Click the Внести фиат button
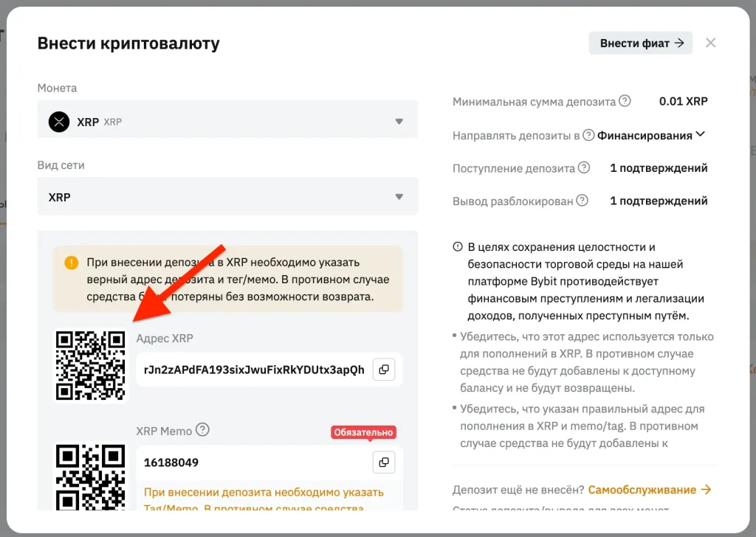The image size is (756, 537). (x=640, y=44)
